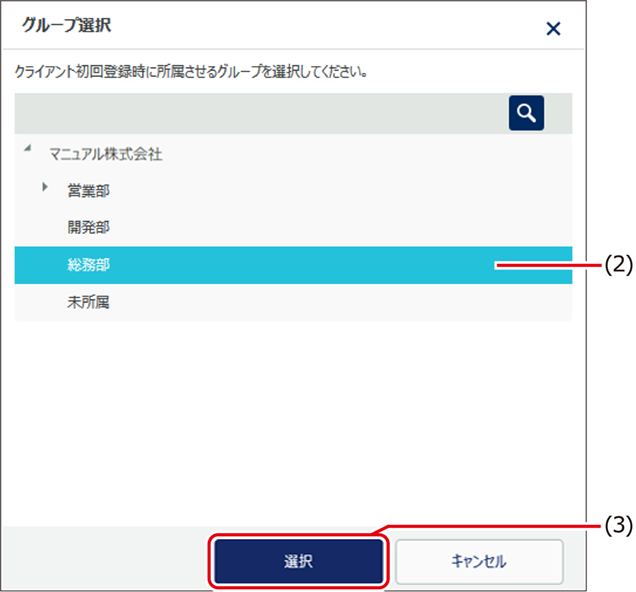
Task: Click the magnifying glass search icon
Action: 526,113
